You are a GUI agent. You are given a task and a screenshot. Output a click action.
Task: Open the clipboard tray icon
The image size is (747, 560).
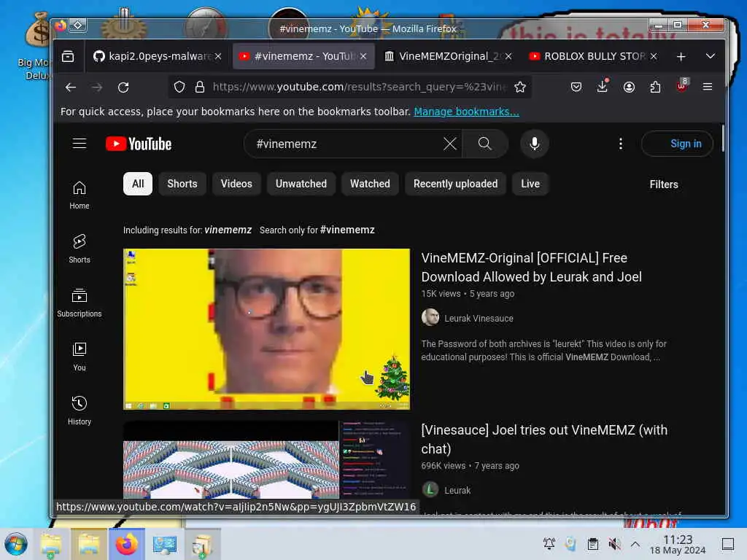[592, 544]
